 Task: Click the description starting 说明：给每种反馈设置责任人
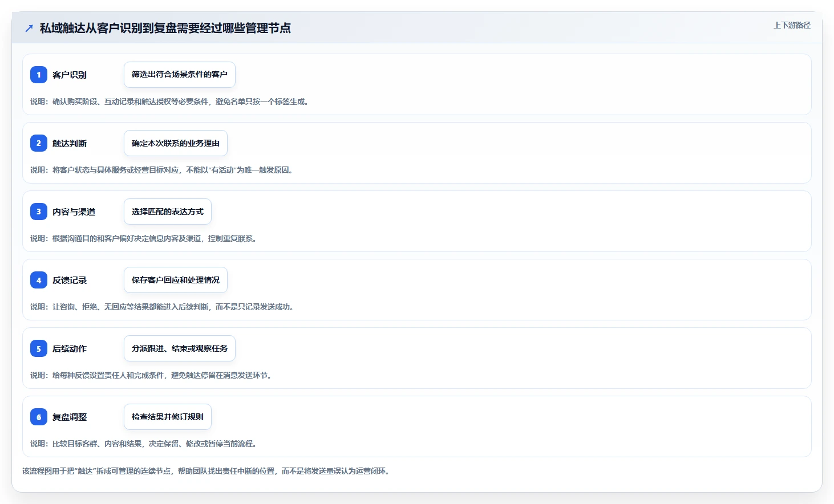coord(152,375)
